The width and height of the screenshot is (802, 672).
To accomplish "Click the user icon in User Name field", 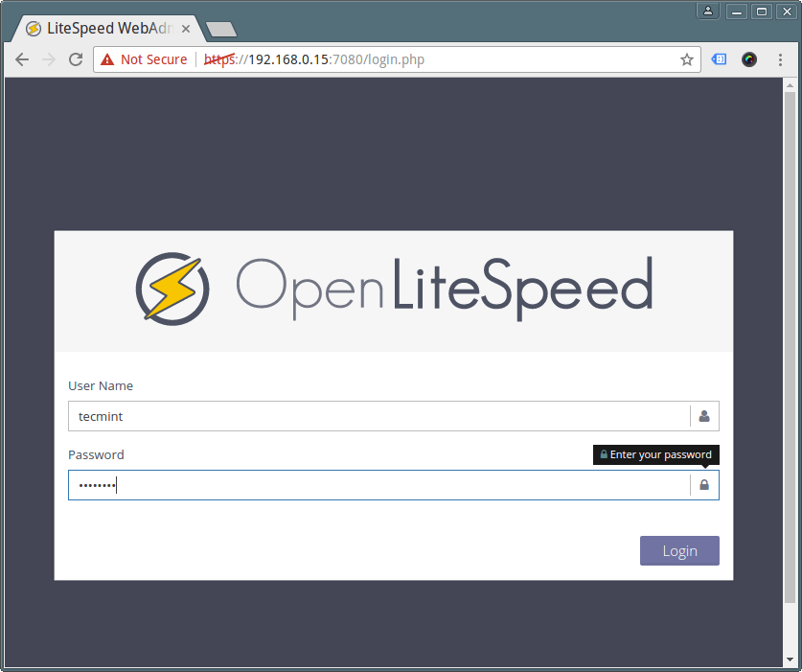I will (704, 416).
